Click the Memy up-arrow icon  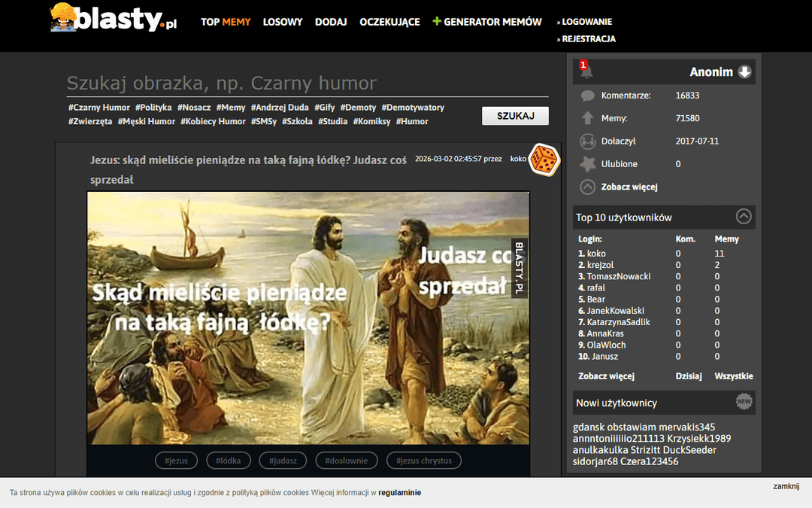click(588, 118)
